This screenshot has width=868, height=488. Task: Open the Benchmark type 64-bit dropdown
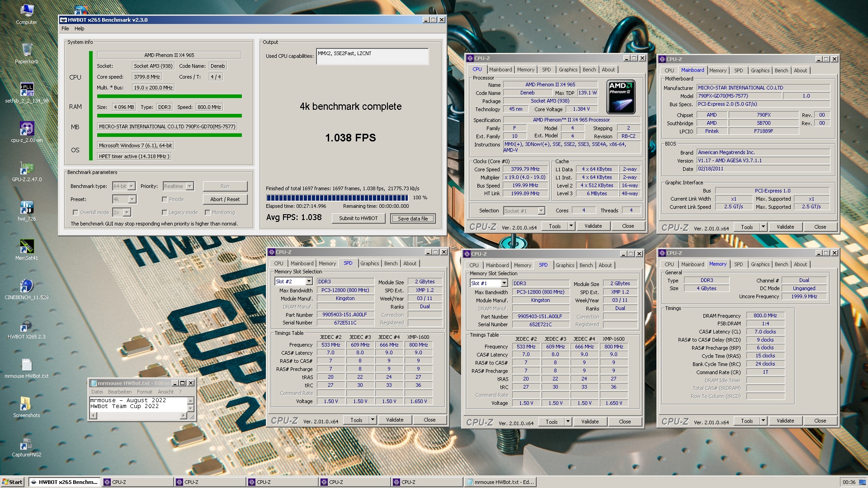(131, 186)
